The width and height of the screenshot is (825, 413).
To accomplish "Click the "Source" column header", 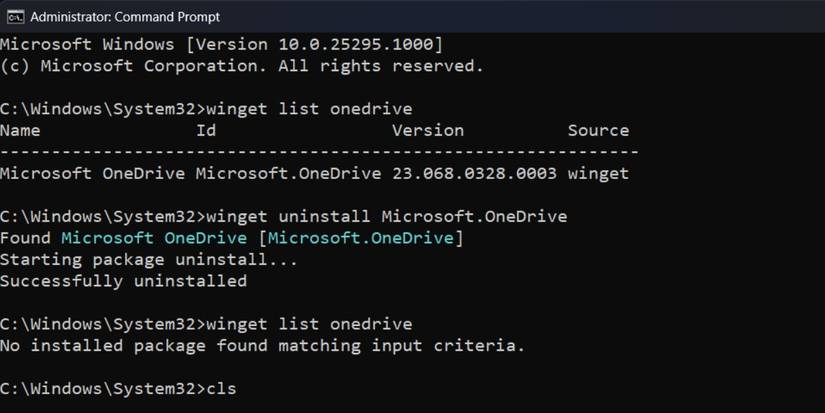I will pos(598,130).
